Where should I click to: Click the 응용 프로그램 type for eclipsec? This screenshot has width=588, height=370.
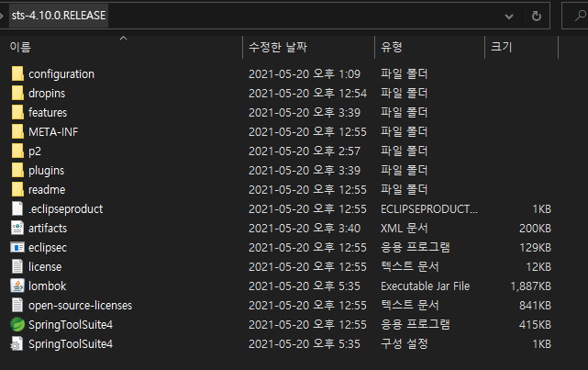(416, 248)
